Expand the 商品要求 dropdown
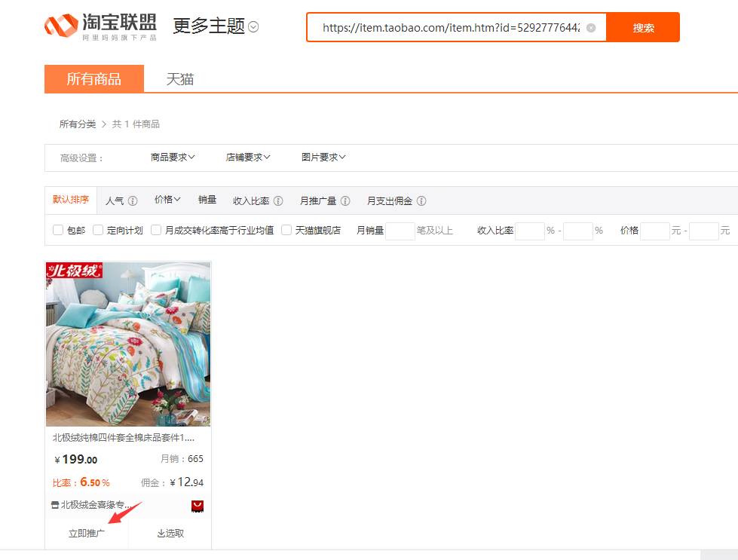Screen dimensions: 738x560 (173, 158)
